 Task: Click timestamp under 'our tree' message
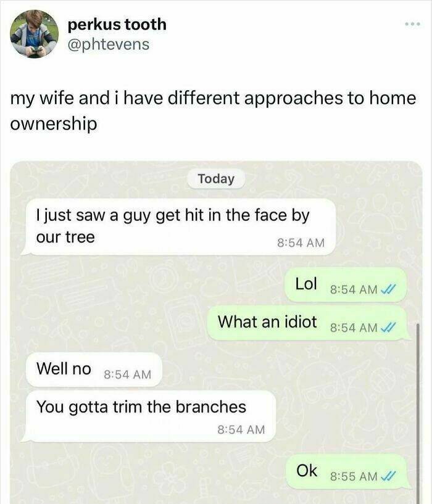coord(301,242)
